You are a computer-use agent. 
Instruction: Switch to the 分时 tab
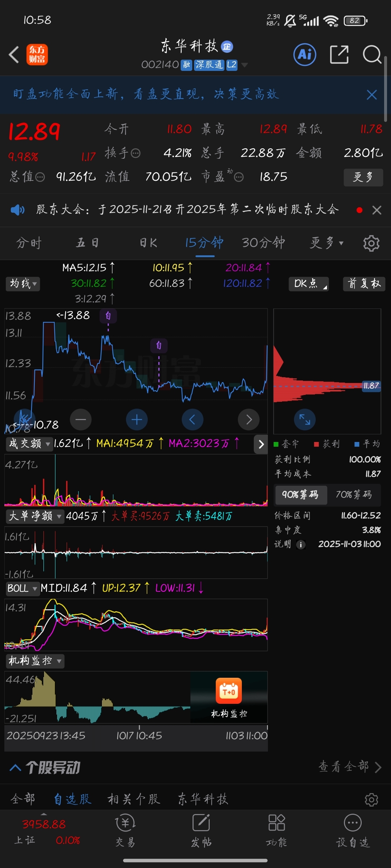[29, 243]
